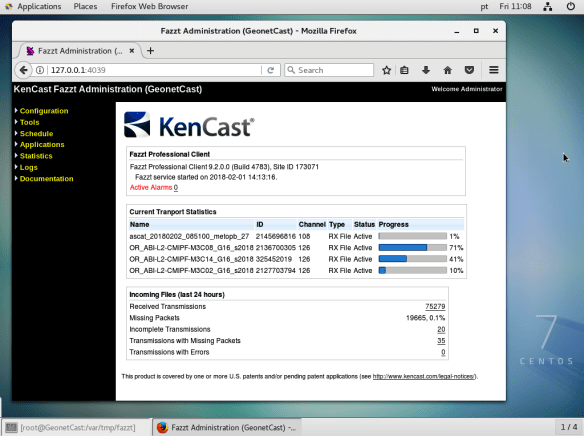Open Firefox hamburger menu

pos(494,70)
